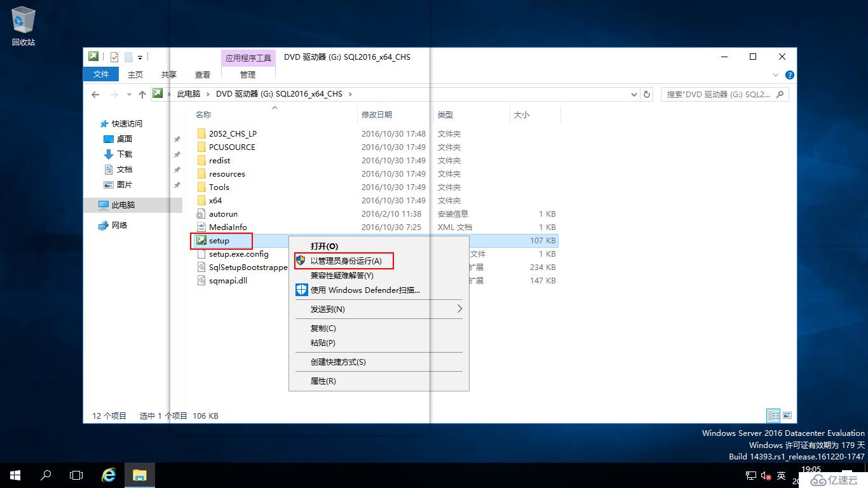
Task: Click the Properties quick access toolbar icon
Action: tap(114, 57)
